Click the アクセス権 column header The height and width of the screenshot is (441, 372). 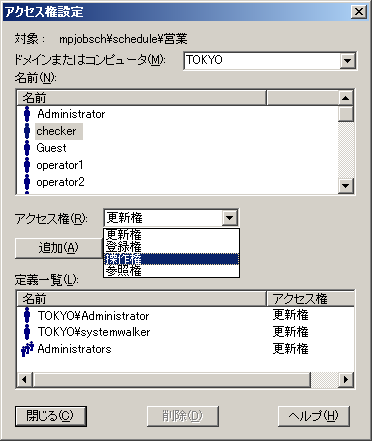click(x=310, y=299)
